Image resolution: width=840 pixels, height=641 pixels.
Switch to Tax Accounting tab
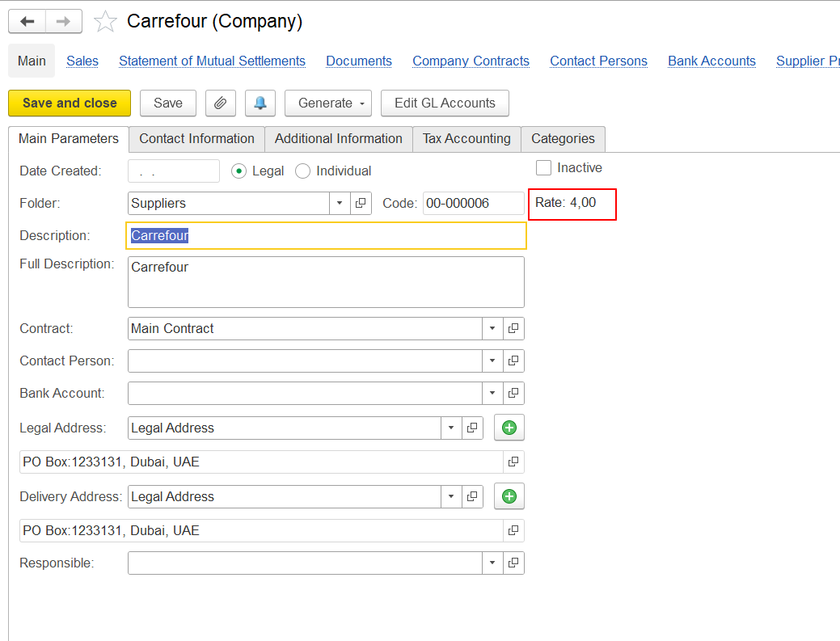point(466,139)
